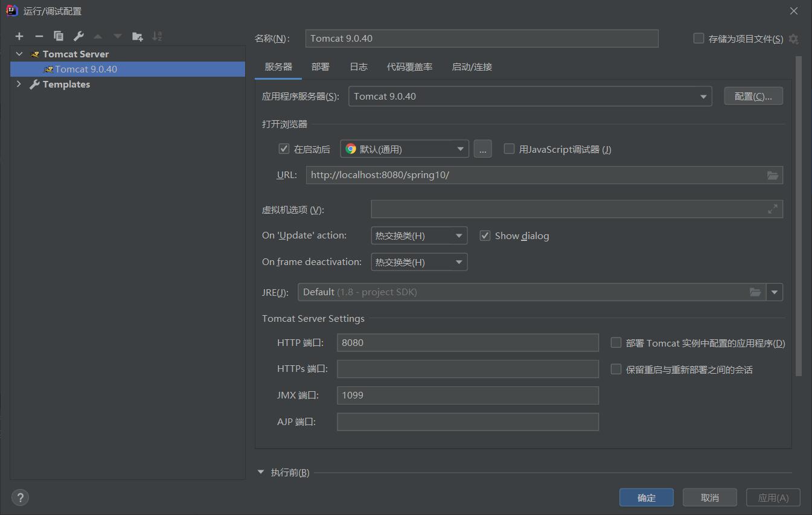Click the Cancel button
Image resolution: width=812 pixels, height=515 pixels.
click(x=710, y=497)
